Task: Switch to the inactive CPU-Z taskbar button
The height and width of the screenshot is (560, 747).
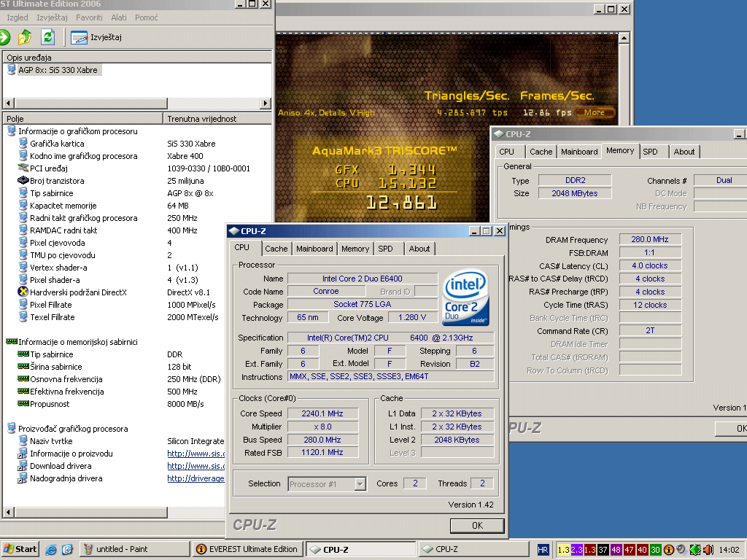Action: tap(473, 549)
